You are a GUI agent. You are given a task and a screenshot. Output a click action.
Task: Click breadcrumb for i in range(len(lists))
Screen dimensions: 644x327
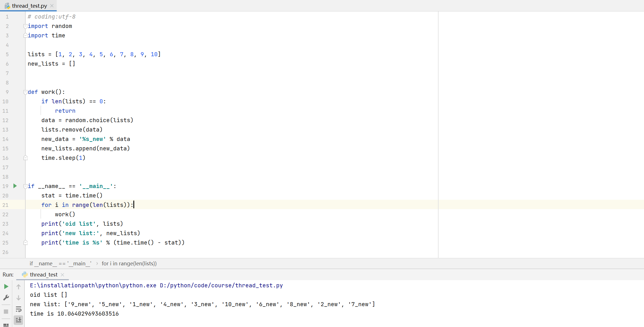tap(129, 263)
